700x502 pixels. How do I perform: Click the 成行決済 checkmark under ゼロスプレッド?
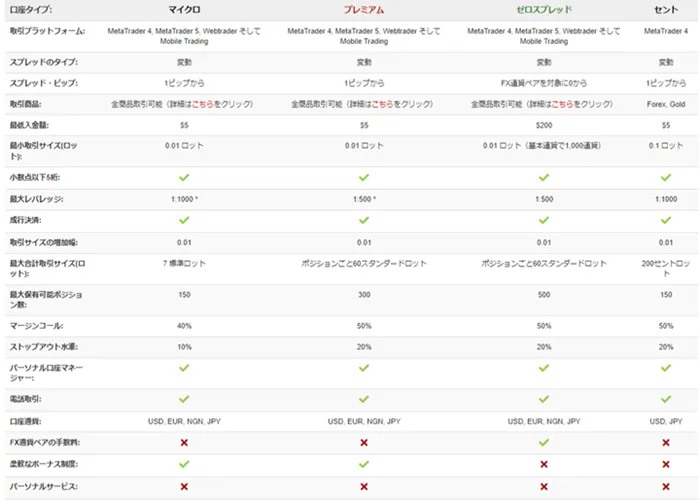(544, 220)
